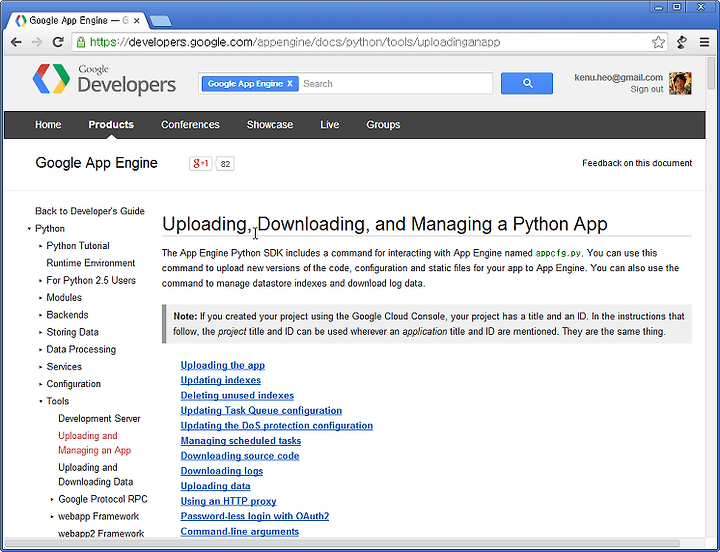Expand the Services tree item
Viewport: 720px width, 552px height.
(40, 367)
